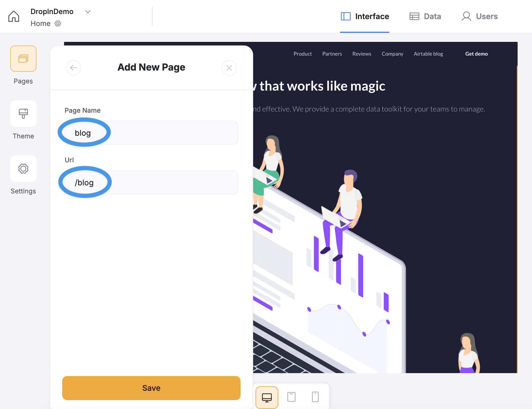Image resolution: width=532 pixels, height=409 pixels.
Task: Open the Home page settings gear
Action: coord(58,24)
